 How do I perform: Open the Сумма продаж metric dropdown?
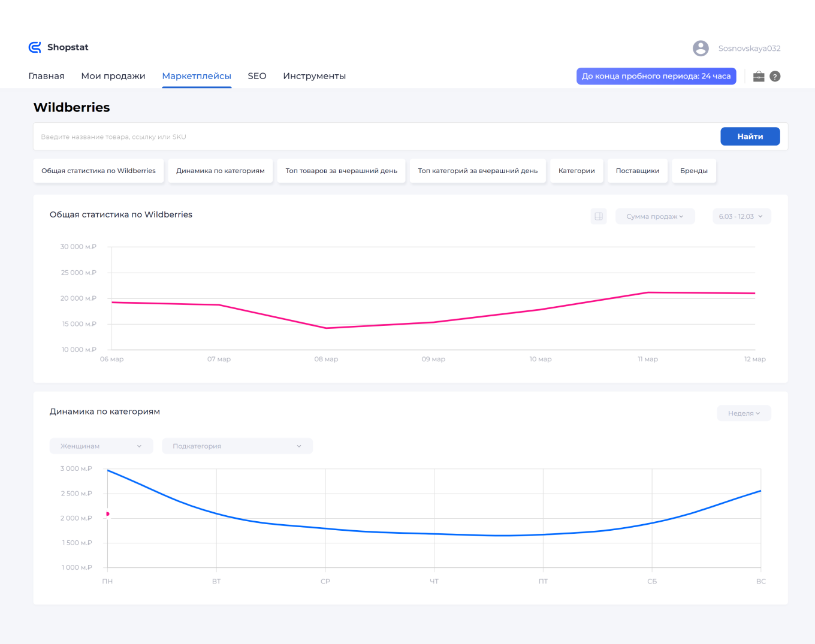655,216
